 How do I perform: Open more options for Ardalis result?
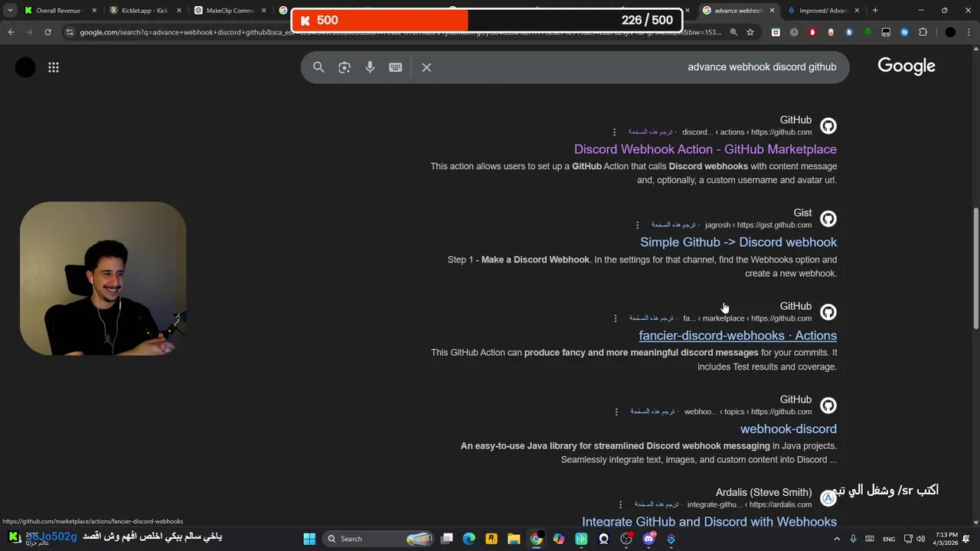(620, 504)
